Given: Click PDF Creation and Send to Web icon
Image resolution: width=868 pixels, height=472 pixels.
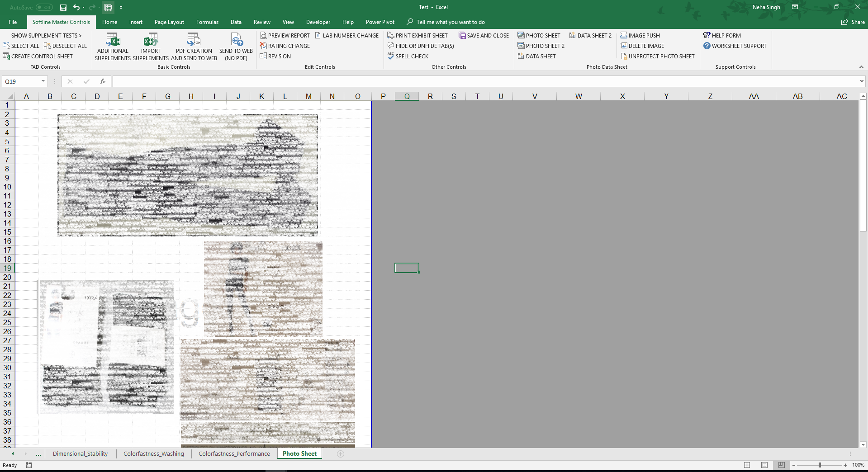Looking at the screenshot, I should tap(194, 40).
